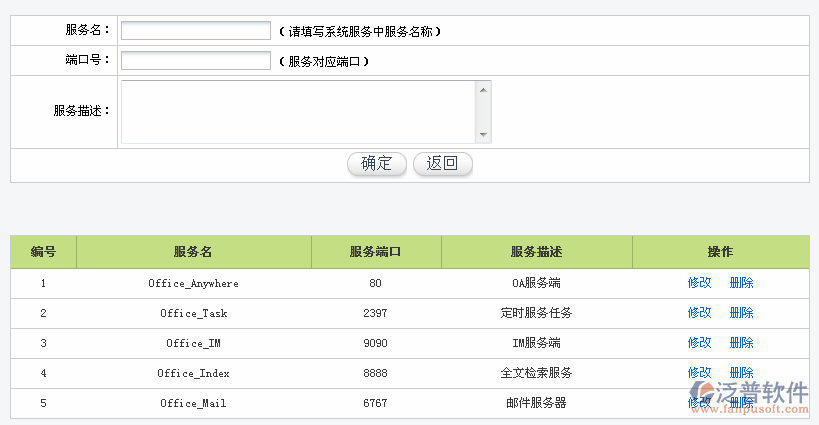The image size is (819, 425).
Task: Click inside the 服务描述 text area
Action: tap(298, 112)
